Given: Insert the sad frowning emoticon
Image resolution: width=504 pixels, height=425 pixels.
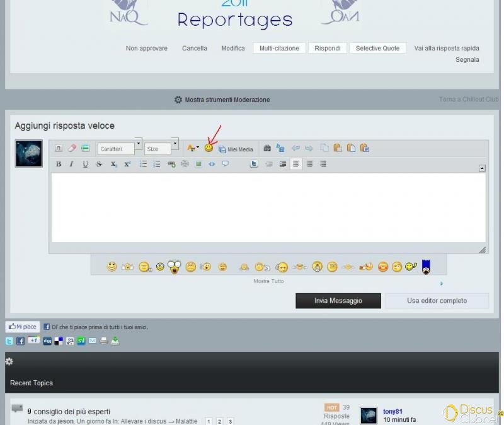Looking at the screenshot, I should (191, 267).
